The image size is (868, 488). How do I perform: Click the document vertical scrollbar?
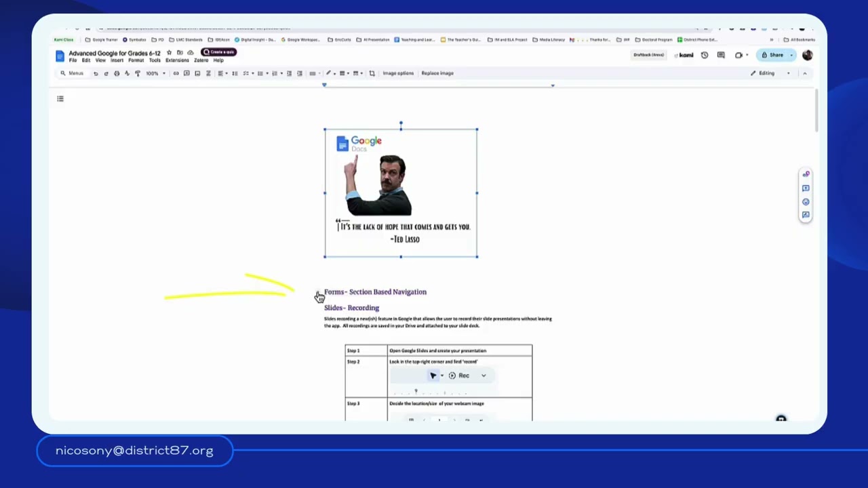click(x=816, y=112)
